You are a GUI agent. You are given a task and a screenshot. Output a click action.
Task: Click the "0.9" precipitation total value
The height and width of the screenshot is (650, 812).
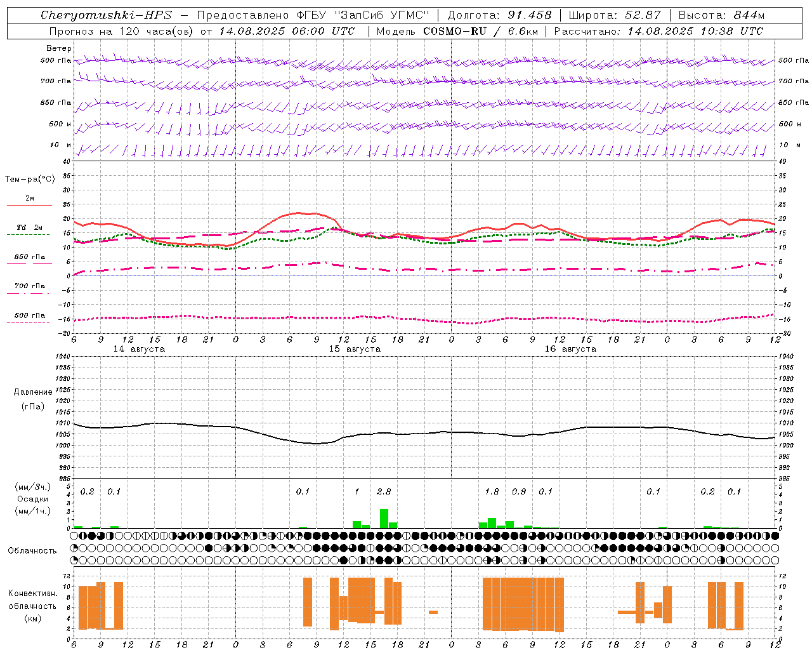tap(519, 491)
